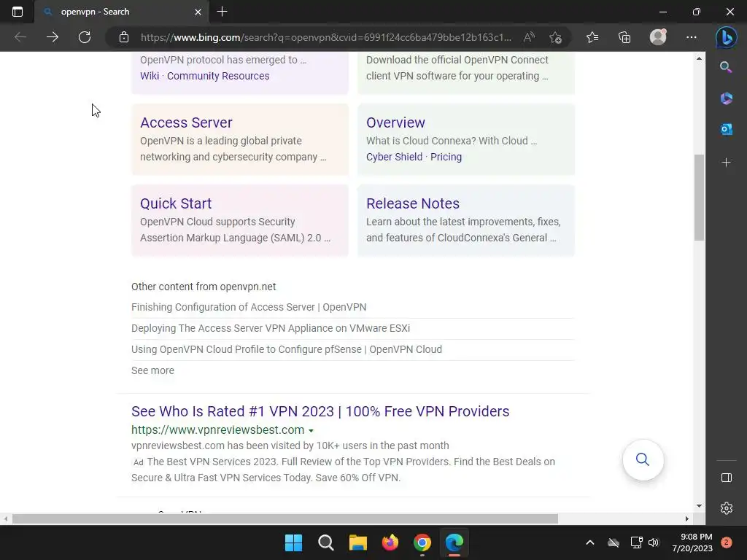
Task: Launch Firefox from the taskbar
Action: click(390, 542)
